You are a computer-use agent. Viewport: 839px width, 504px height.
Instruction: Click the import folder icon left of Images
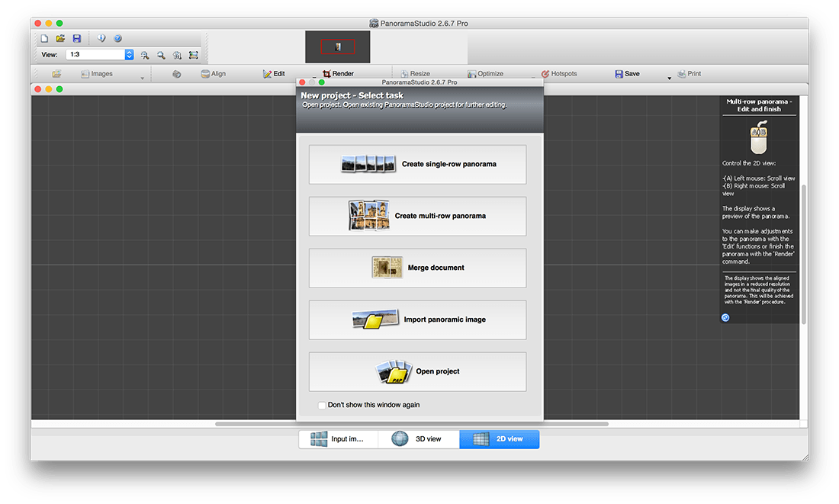coord(56,74)
